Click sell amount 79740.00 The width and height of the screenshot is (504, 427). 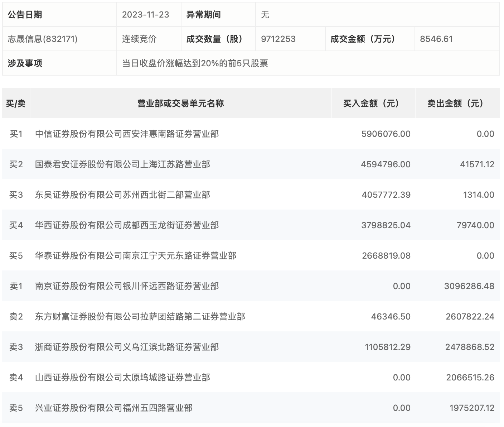click(475, 225)
